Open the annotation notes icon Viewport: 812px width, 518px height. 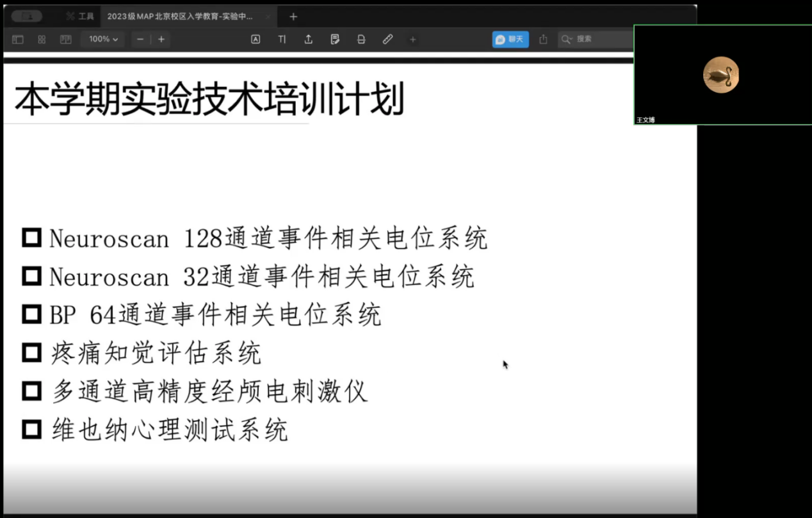[335, 39]
